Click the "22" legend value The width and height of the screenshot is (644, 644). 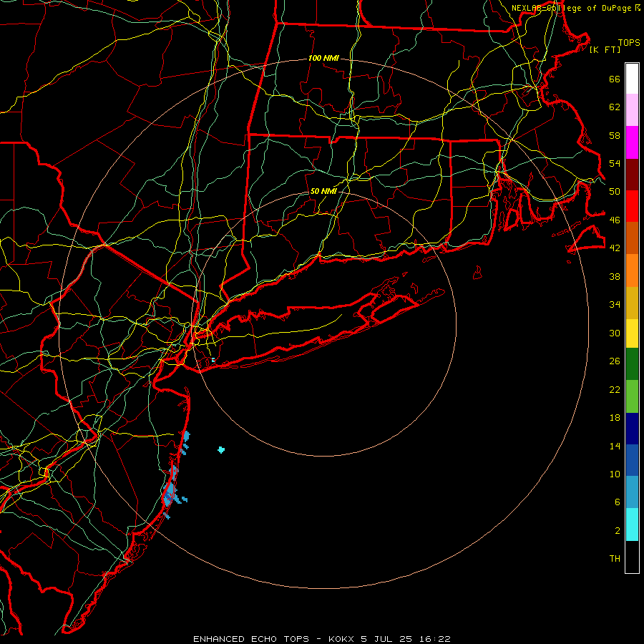(x=615, y=389)
